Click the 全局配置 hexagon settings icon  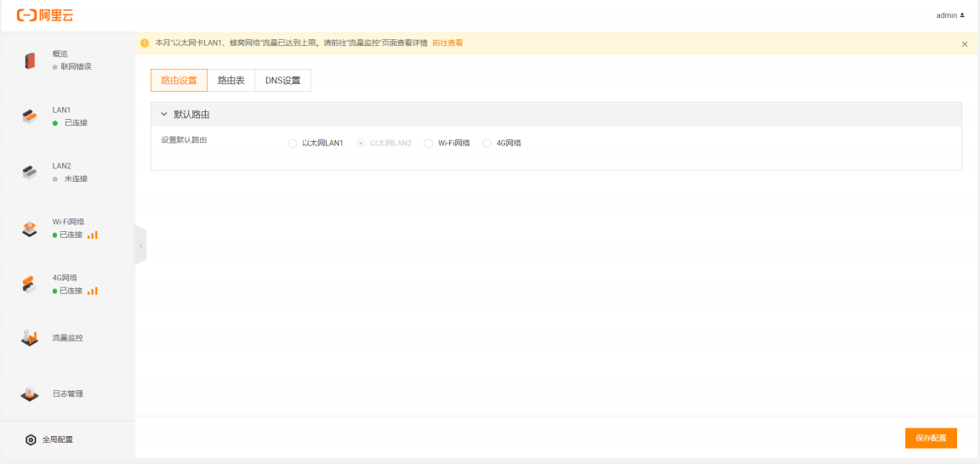[x=31, y=439]
